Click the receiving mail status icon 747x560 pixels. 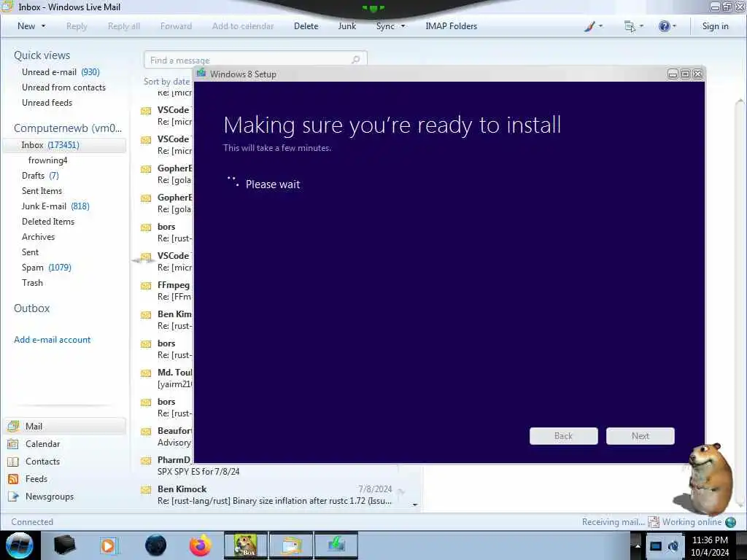tap(654, 522)
